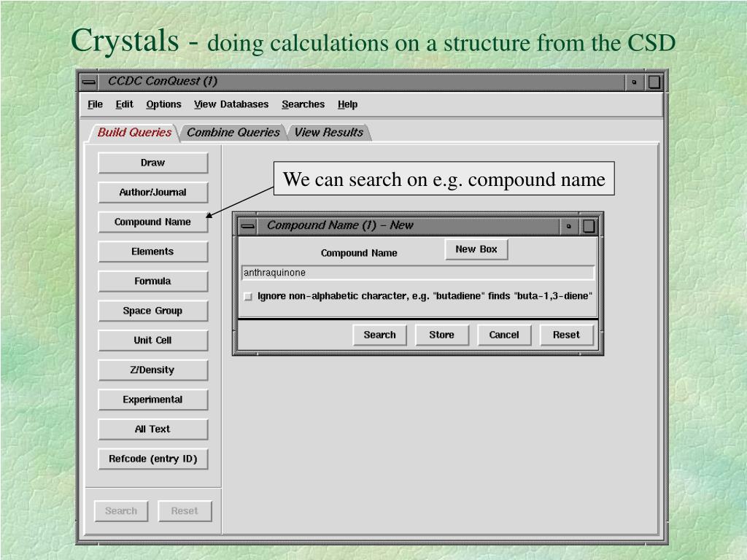Screen dimensions: 747x560
Task: Open the Help menu
Action: point(347,104)
